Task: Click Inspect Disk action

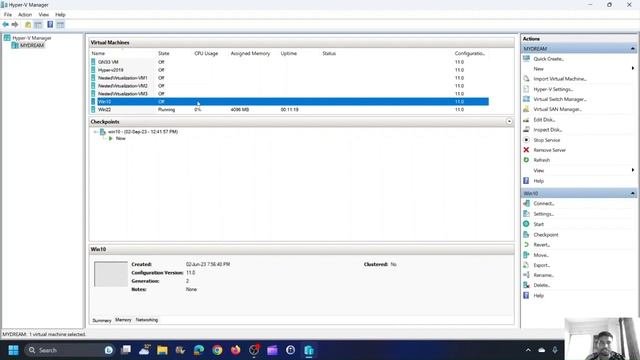Action: pyautogui.click(x=547, y=130)
